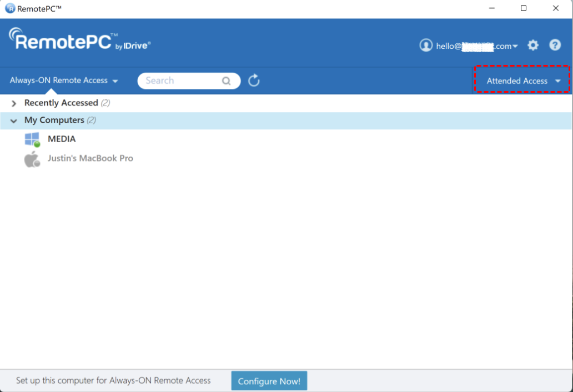Click 'Set up this computer for Always-ON Remote Access'
573x392 pixels.
click(x=113, y=381)
